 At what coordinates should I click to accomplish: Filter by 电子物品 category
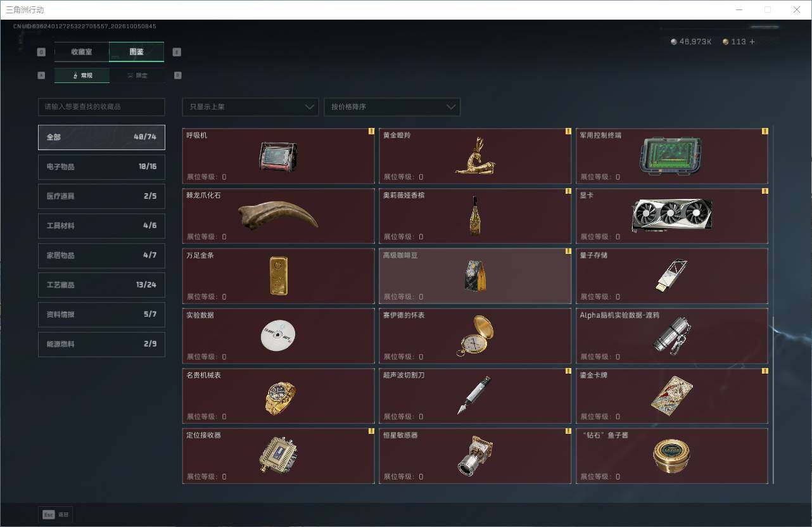101,167
